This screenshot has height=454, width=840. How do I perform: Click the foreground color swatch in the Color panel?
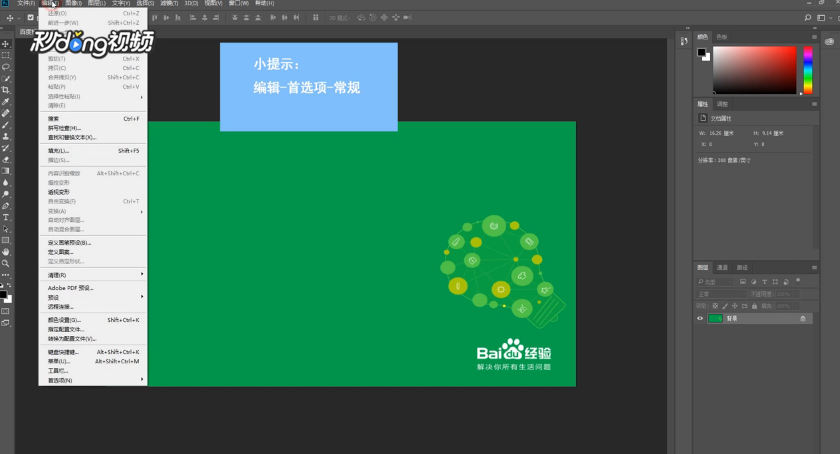pos(701,52)
